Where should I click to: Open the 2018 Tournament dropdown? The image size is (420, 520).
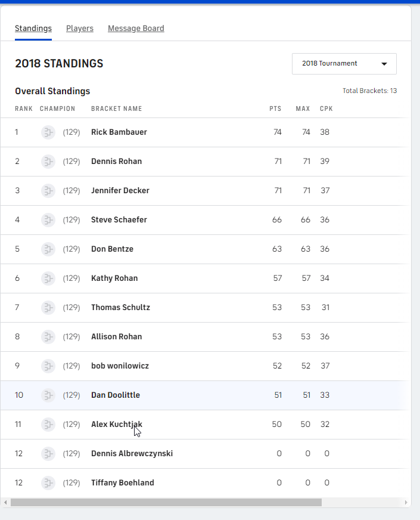click(344, 64)
